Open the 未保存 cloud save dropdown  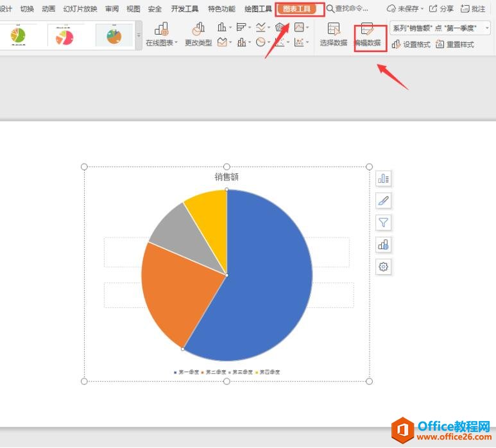(407, 9)
